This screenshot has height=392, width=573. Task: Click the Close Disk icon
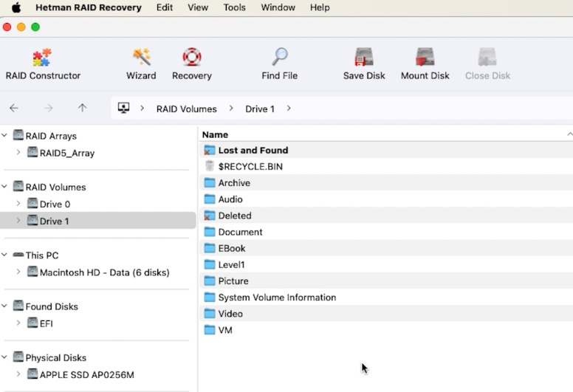tap(487, 57)
